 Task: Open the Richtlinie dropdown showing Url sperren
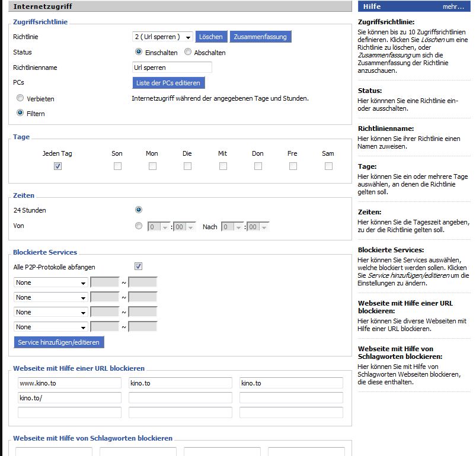pos(162,37)
